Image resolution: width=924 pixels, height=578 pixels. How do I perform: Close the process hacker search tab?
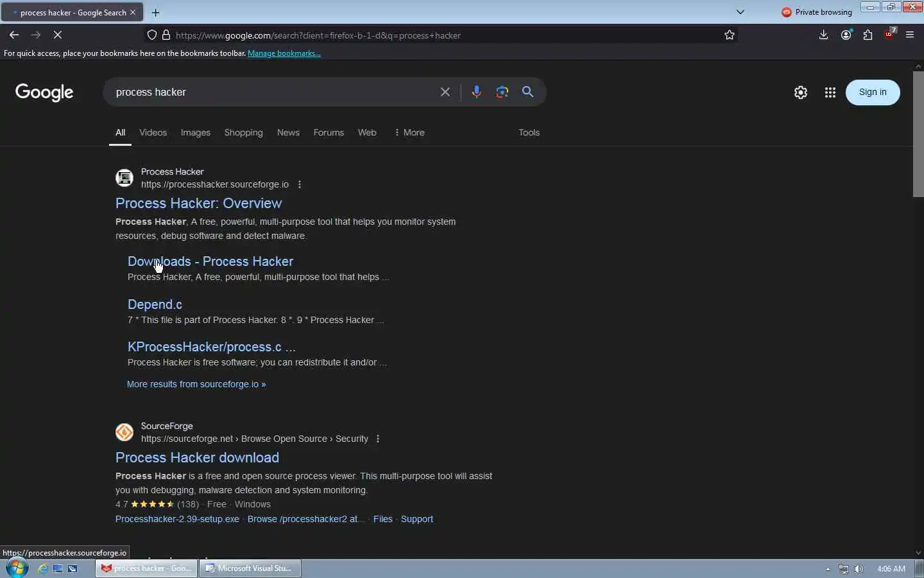133,12
